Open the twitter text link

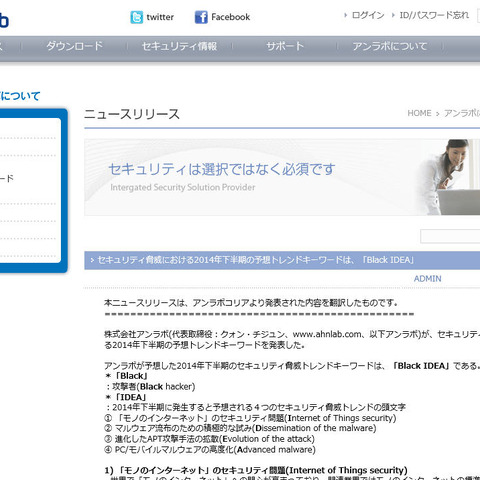pyautogui.click(x=160, y=17)
